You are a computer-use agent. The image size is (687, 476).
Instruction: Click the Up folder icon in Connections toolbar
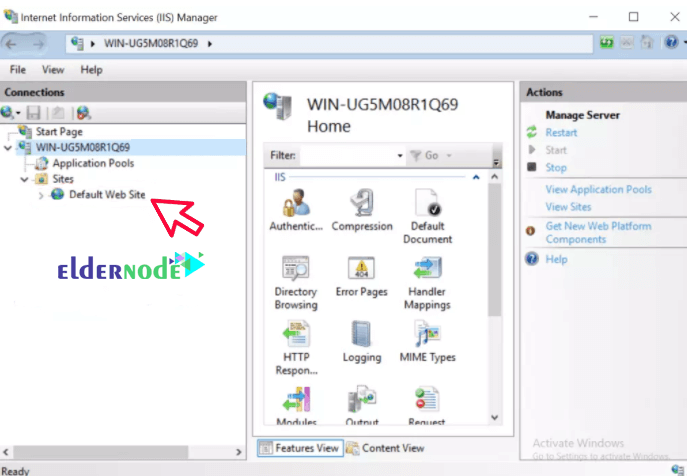coord(58,113)
